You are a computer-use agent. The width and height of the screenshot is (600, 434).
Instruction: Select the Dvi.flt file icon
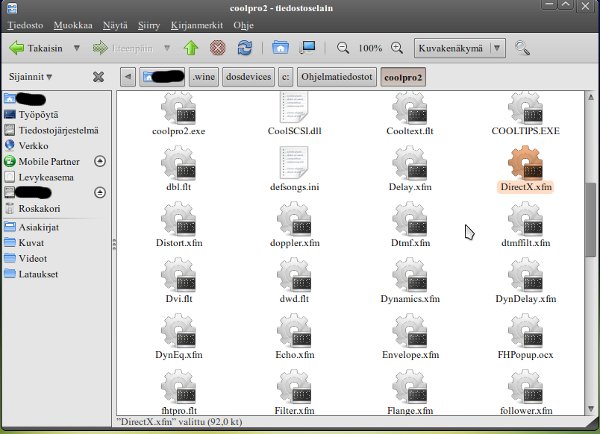tap(178, 275)
